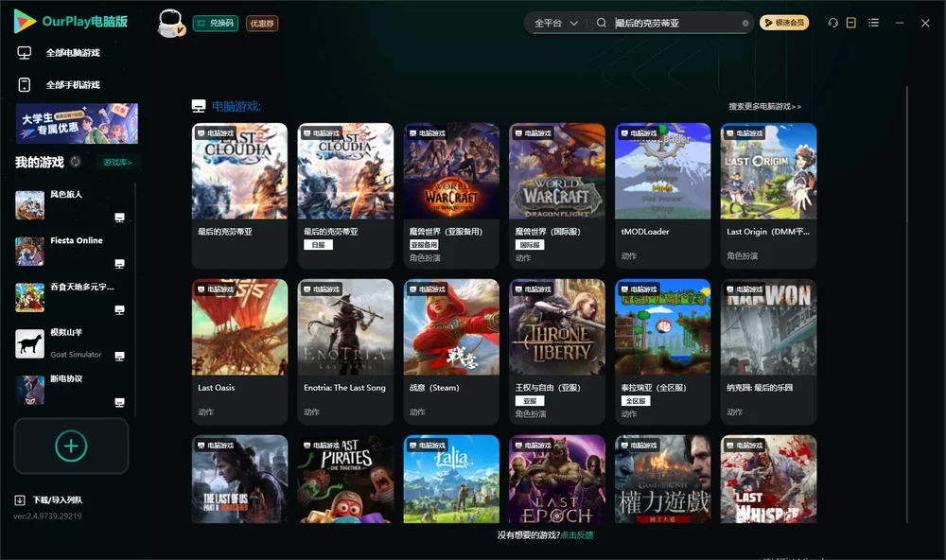Open Last Pirates game card
Image resolution: width=946 pixels, height=560 pixels.
345,480
